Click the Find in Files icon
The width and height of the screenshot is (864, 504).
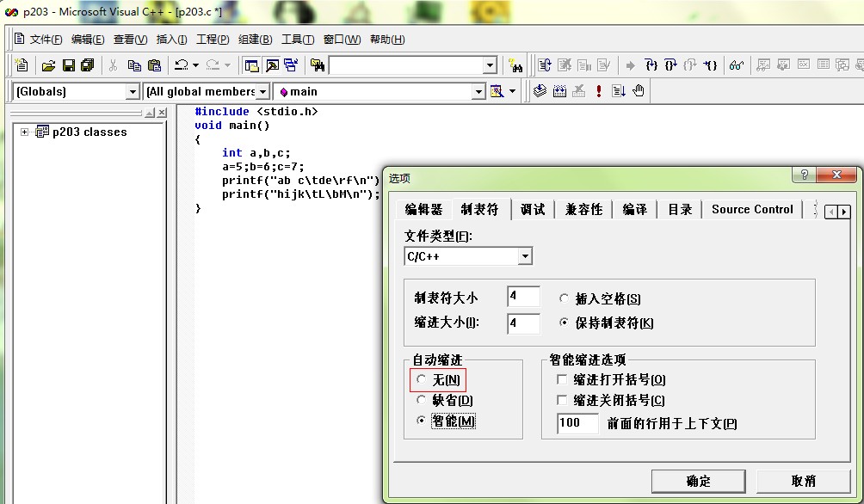[x=317, y=65]
